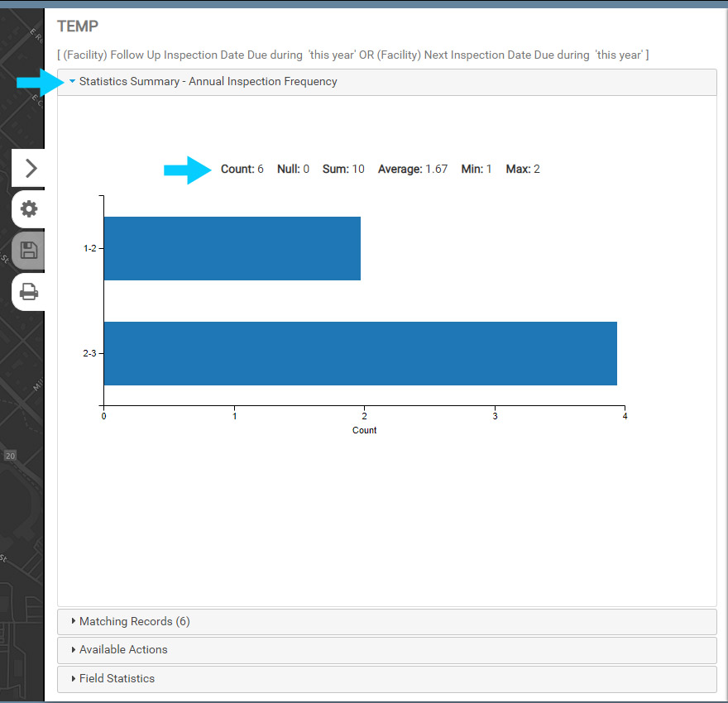The image size is (728, 703).
Task: Click the Follow Up Inspection query description
Action: (x=352, y=55)
